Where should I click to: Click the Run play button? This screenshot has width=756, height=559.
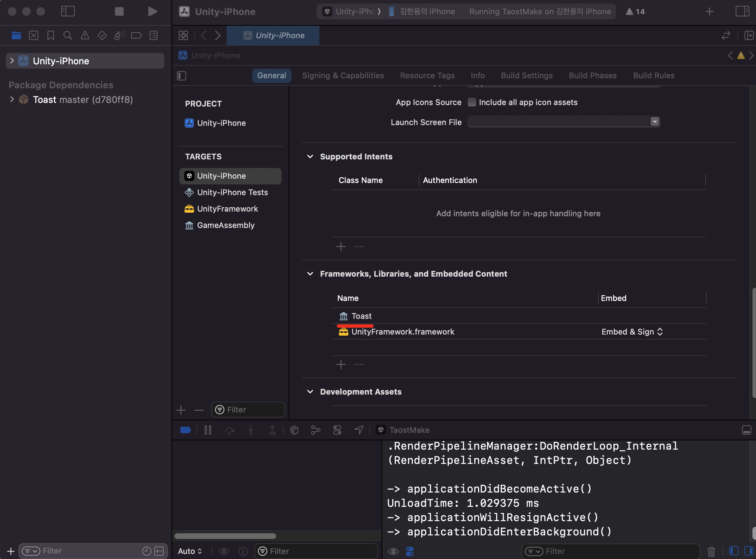(153, 11)
